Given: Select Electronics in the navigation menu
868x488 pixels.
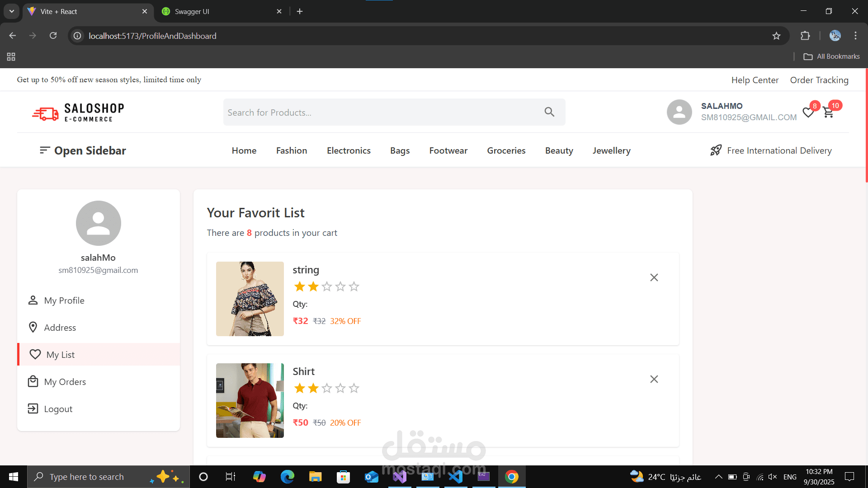Looking at the screenshot, I should pyautogui.click(x=349, y=150).
